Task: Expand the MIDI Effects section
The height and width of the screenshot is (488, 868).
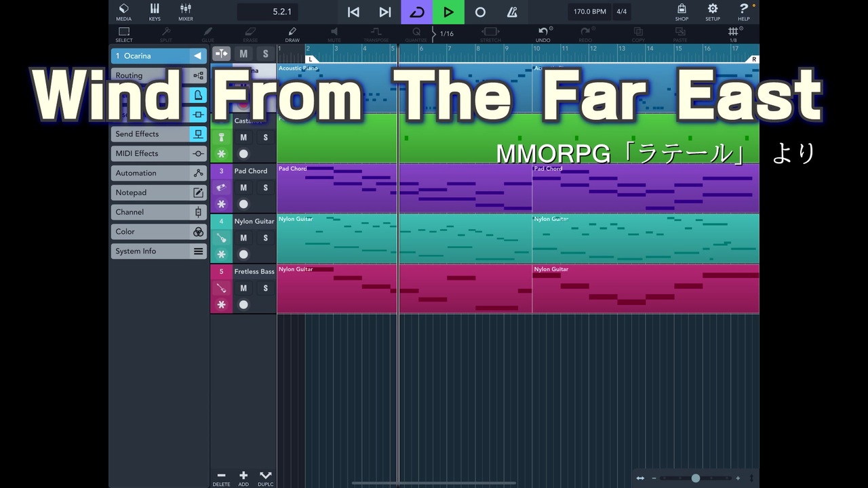Action: tap(159, 153)
